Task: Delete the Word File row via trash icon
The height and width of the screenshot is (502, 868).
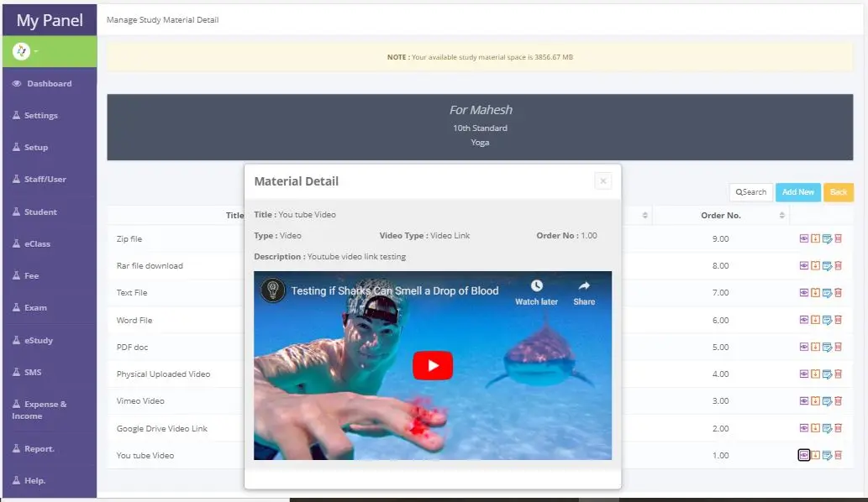Action: click(x=838, y=320)
